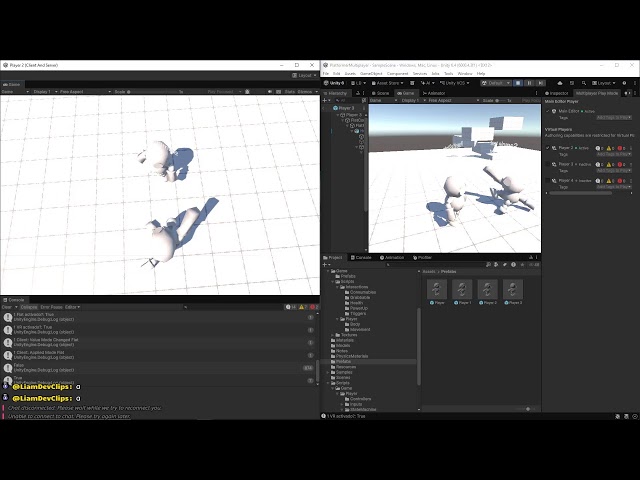Image resolution: width=640 pixels, height=480 pixels.
Task: Open Unity Version Control toolbar dropdown
Action: pos(454,83)
